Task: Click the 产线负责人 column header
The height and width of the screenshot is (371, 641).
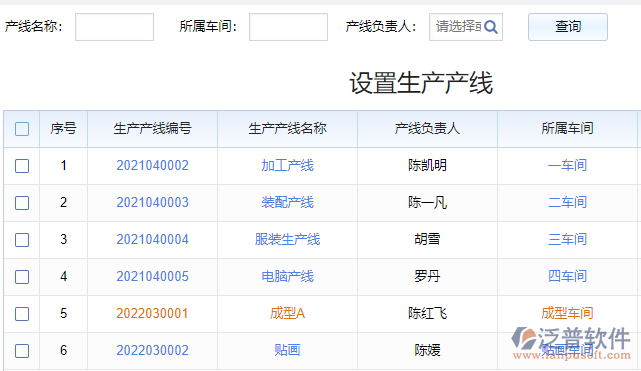Action: 427,129
